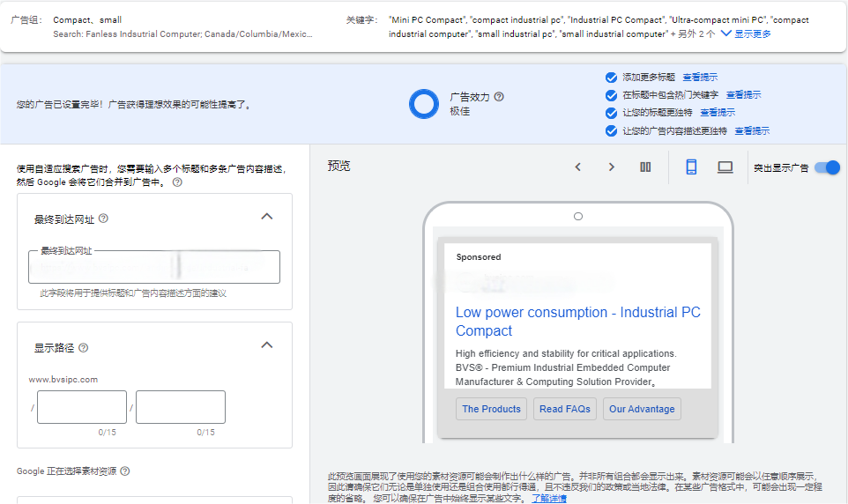Click help icon next to Google 正在选择素材资源
Image resolution: width=848 pixels, height=504 pixels.
(125, 471)
